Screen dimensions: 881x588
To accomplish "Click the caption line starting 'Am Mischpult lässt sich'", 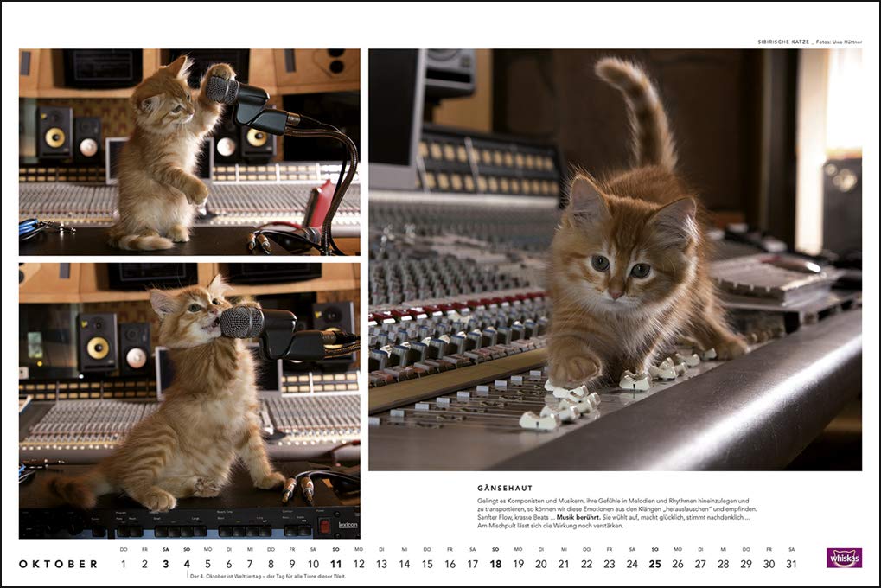I will tap(550, 526).
